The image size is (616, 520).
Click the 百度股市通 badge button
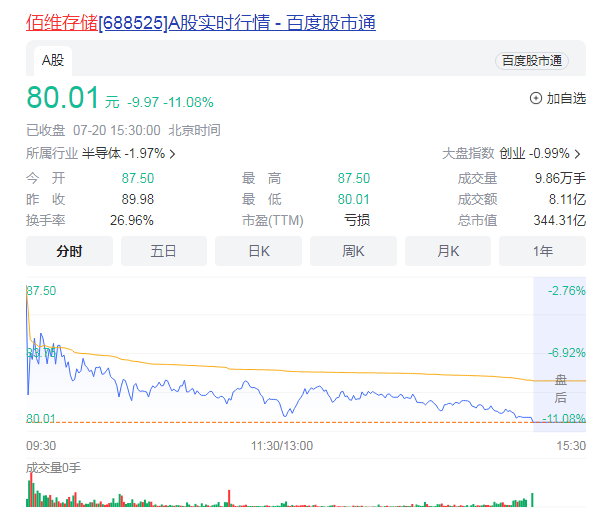[x=531, y=61]
